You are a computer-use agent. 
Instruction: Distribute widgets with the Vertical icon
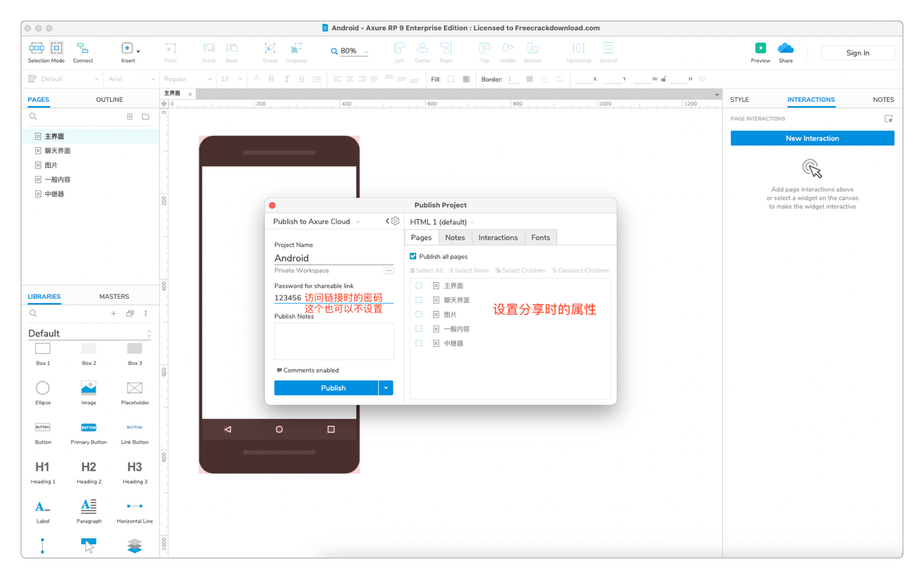click(x=608, y=48)
